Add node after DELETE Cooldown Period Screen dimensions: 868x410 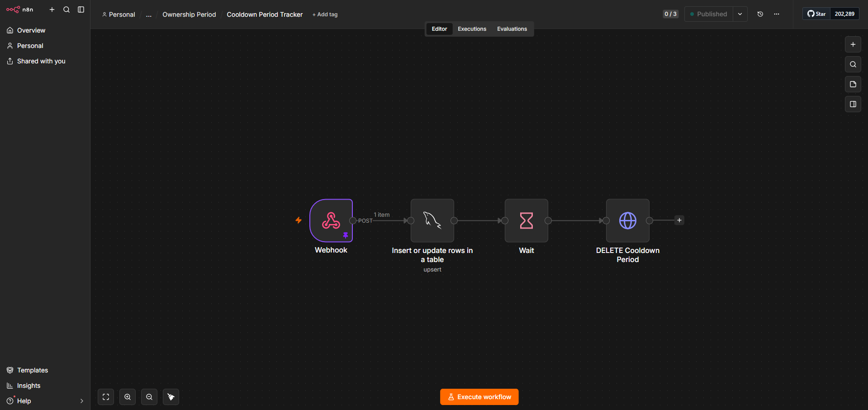coord(679,220)
